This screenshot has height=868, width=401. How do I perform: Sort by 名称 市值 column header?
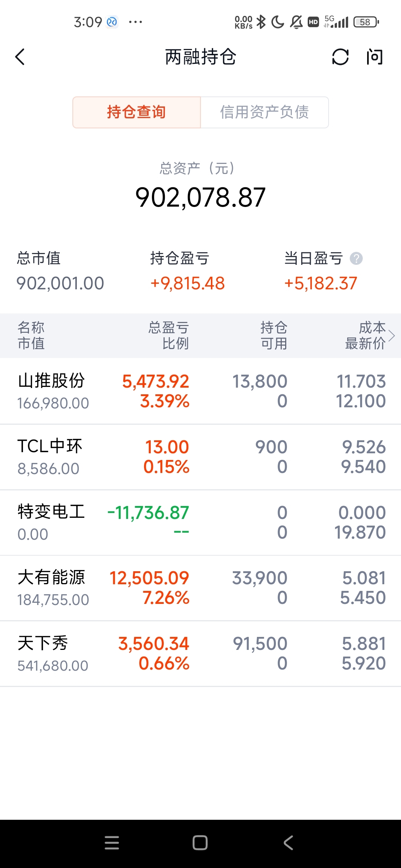click(x=31, y=335)
